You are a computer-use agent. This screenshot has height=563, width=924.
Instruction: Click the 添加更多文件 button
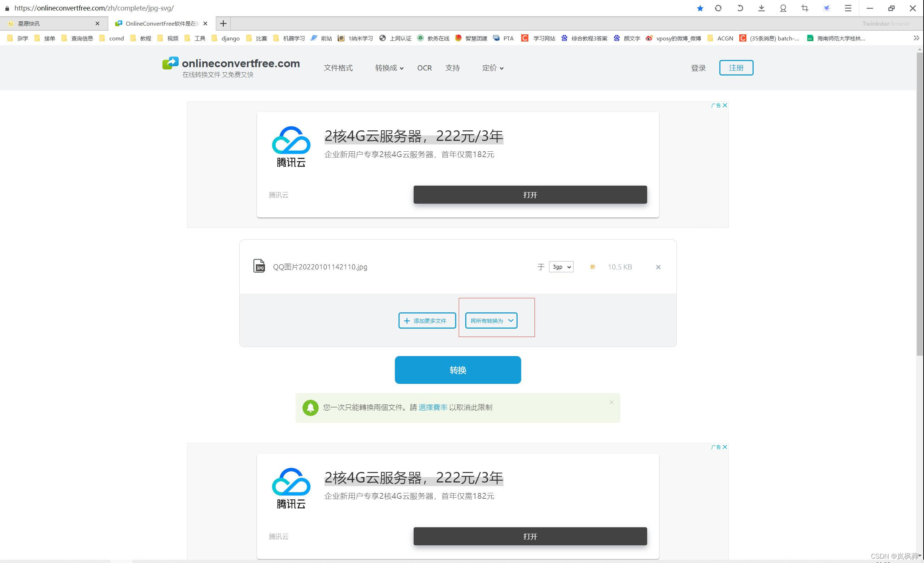tap(427, 321)
